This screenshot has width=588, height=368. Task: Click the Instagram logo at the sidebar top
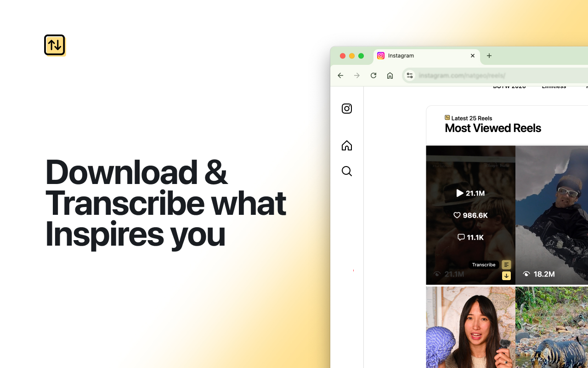tap(346, 109)
